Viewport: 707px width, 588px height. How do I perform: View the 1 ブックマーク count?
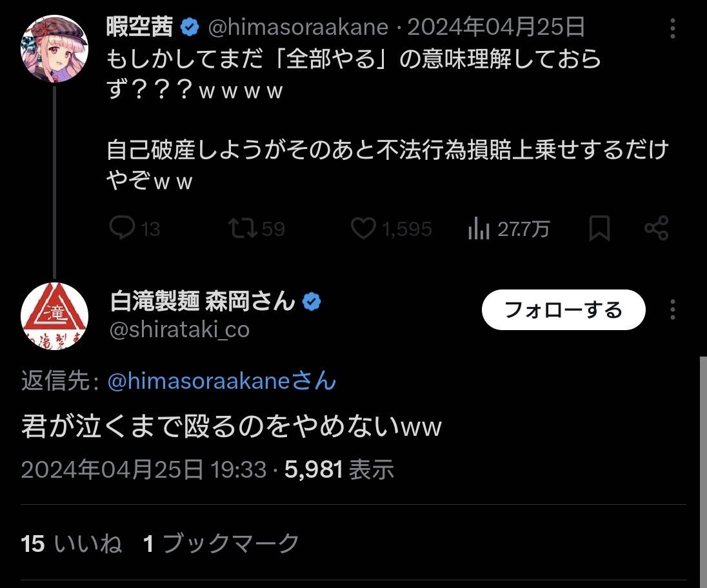click(x=221, y=544)
